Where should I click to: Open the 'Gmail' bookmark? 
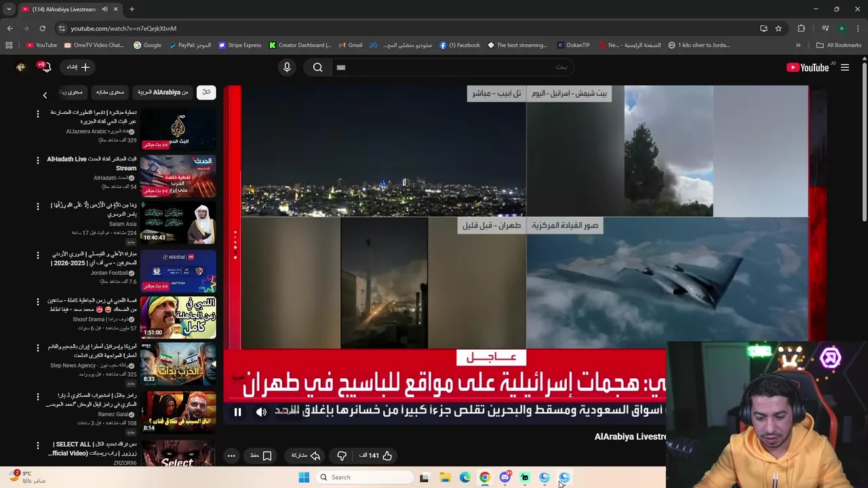[350, 45]
